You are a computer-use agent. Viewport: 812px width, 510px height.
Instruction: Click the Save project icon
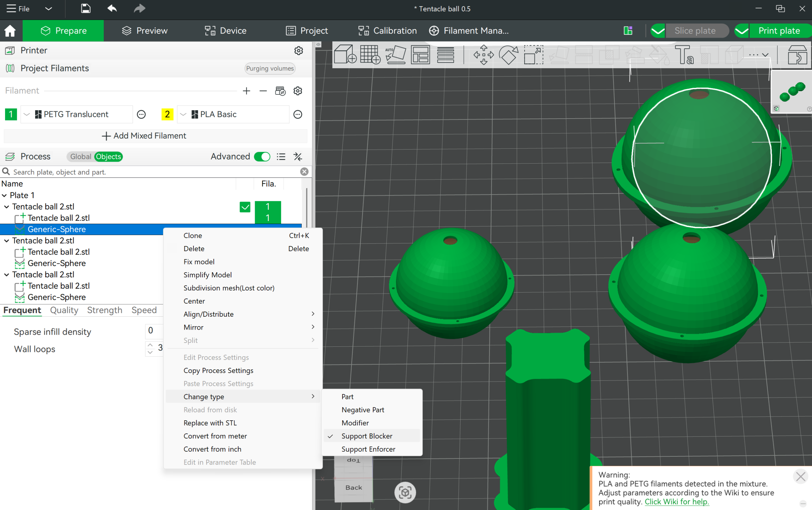click(86, 9)
